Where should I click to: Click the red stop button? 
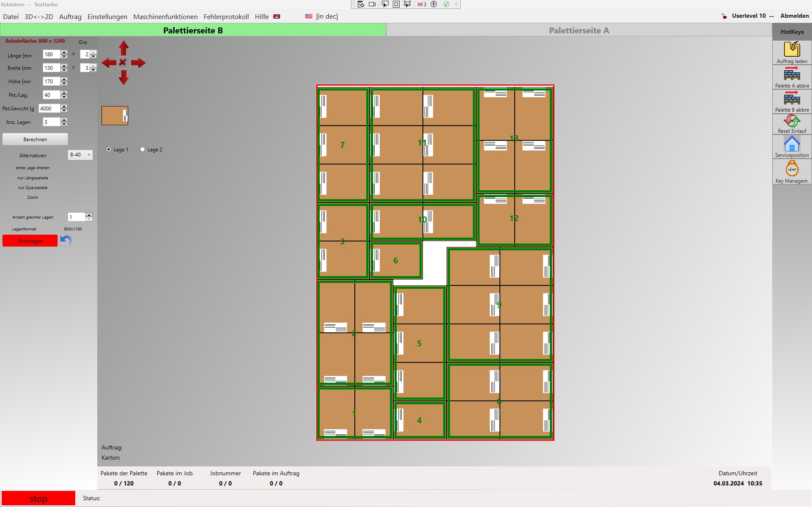tap(38, 499)
